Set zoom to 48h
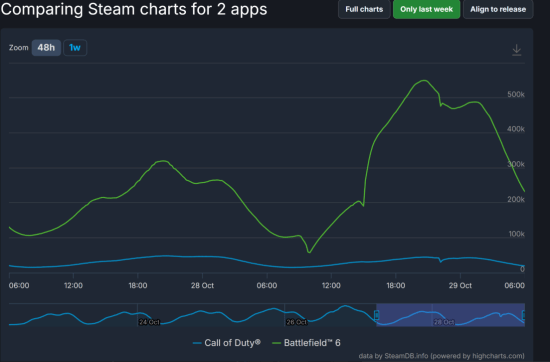The width and height of the screenshot is (550, 362). (x=46, y=48)
